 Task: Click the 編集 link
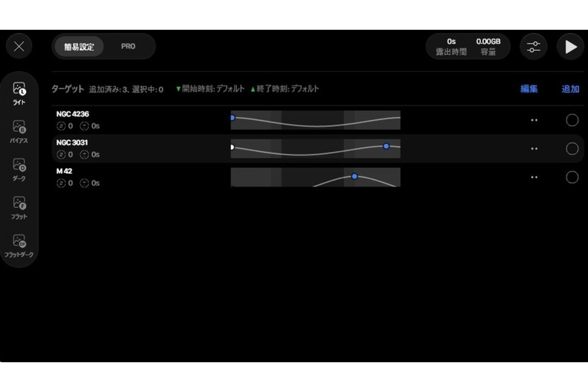tap(529, 89)
